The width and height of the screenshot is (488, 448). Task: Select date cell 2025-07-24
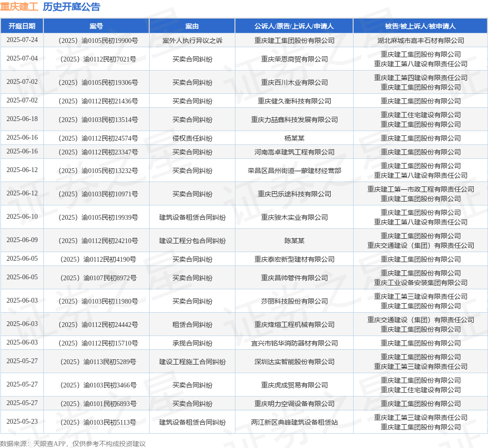[22, 40]
